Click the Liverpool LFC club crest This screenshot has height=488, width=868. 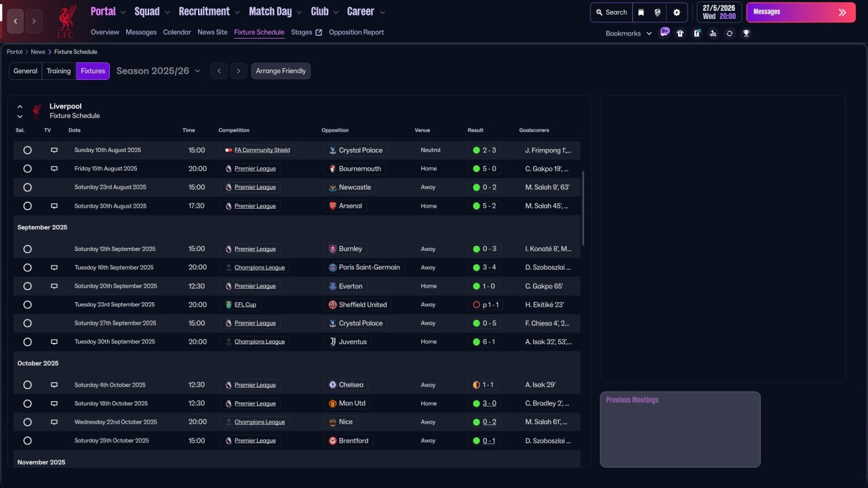66,21
